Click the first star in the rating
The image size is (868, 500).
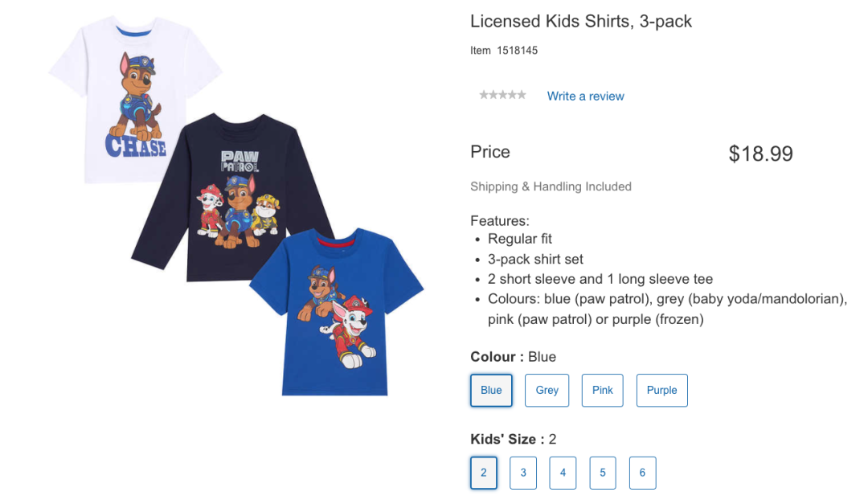point(484,95)
